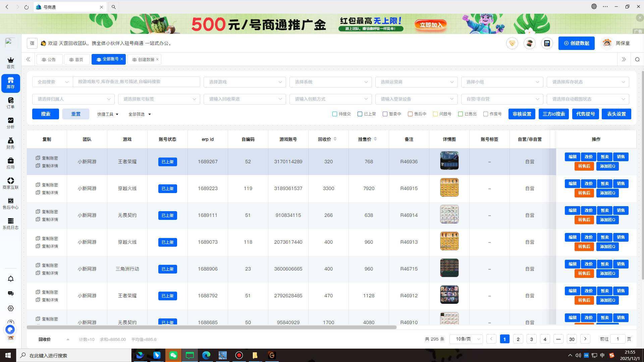Open the 选择游戏 dropdown

(x=245, y=82)
